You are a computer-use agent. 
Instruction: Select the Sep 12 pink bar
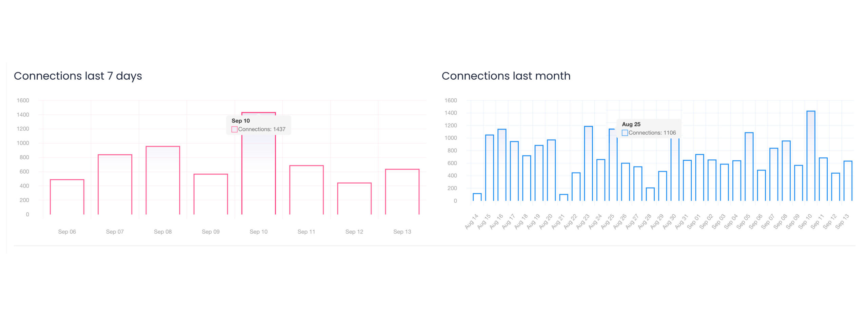[354, 199]
